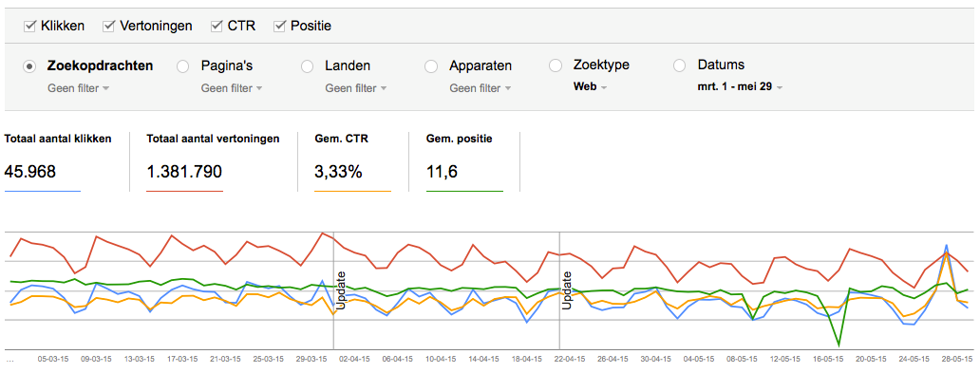Uncheck the Klikken checkbox

[28, 27]
